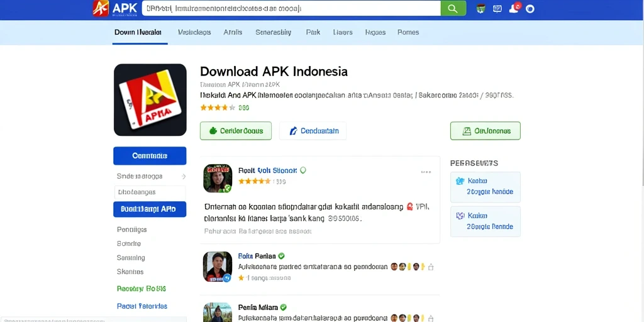Click the green Cenlder0caus button
644x322 pixels.
[236, 131]
